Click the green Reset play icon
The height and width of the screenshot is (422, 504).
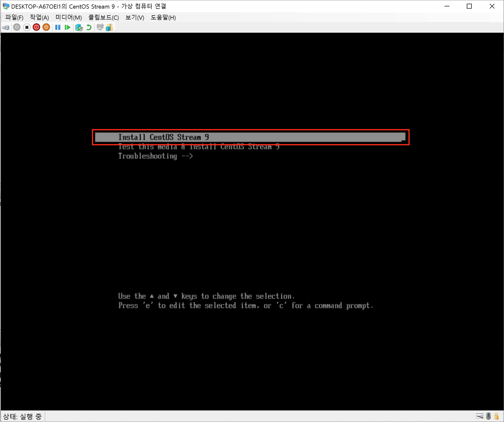[67, 27]
